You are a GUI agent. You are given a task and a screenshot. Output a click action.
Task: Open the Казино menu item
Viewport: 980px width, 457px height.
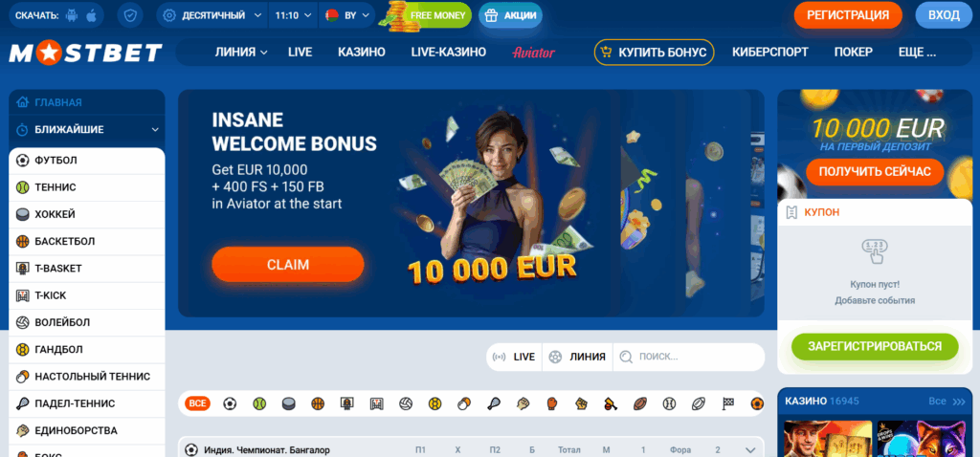click(x=361, y=53)
